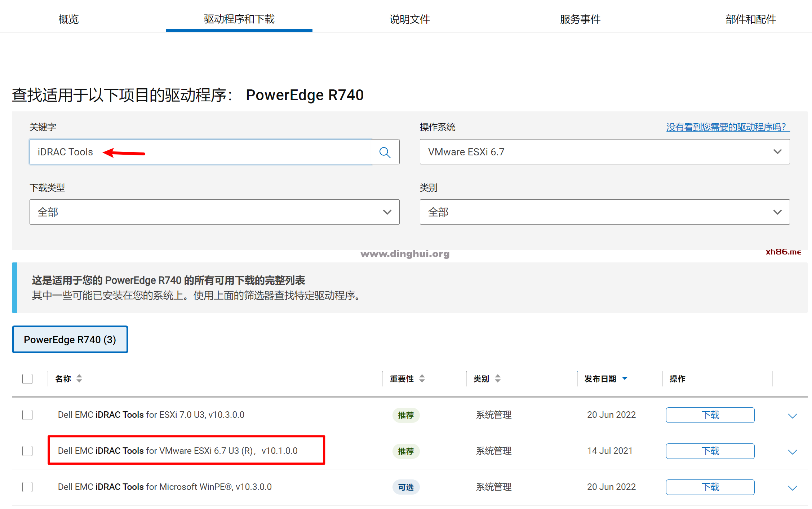This screenshot has height=509, width=812.
Task: Sort by 名称 column arrows
Action: pyautogui.click(x=79, y=379)
